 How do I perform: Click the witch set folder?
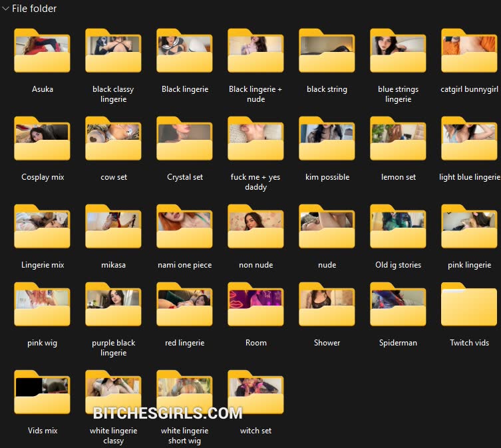(x=255, y=393)
